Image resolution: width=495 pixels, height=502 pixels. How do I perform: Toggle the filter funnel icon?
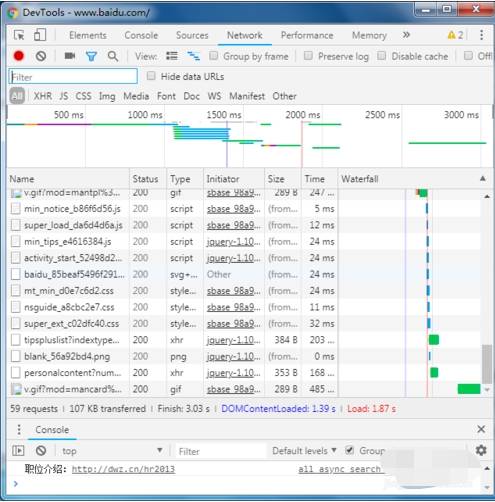tap(91, 56)
